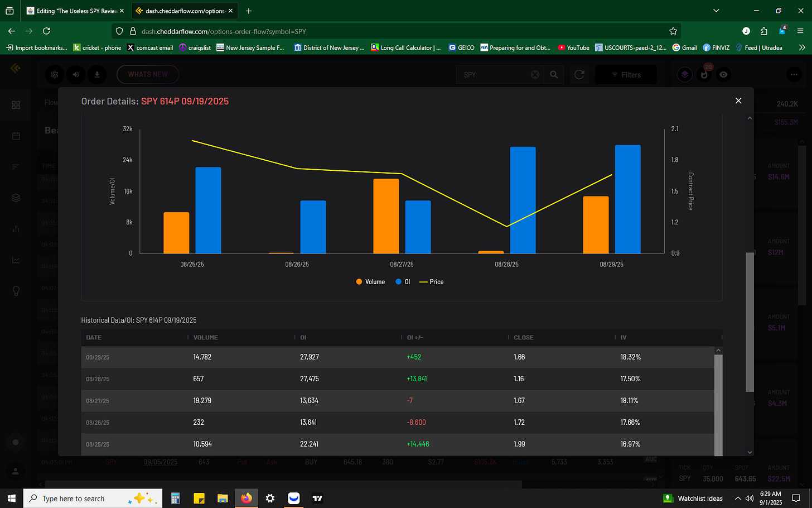The height and width of the screenshot is (508, 812).
Task: Bookmark this page with star icon
Action: [x=673, y=31]
